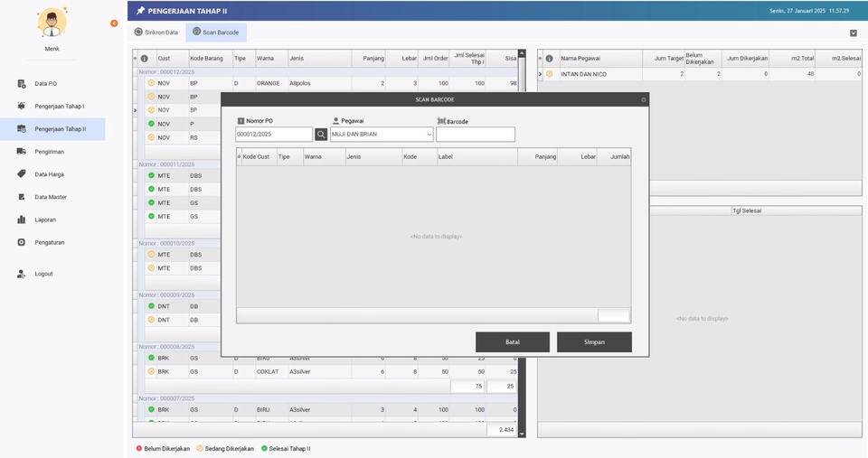The width and height of the screenshot is (868, 458).
Task: Click Selesai Tahap II green legend indicator
Action: (264, 449)
